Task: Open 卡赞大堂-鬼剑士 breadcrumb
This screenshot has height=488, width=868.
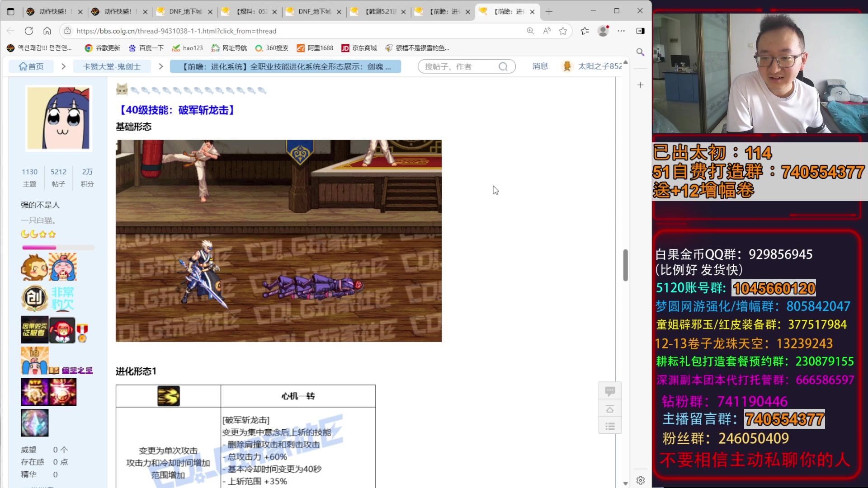Action: click(x=112, y=66)
